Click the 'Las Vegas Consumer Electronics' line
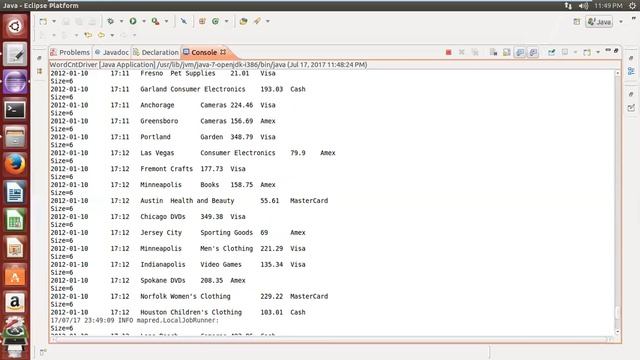This screenshot has height=360, width=640. tap(193, 153)
